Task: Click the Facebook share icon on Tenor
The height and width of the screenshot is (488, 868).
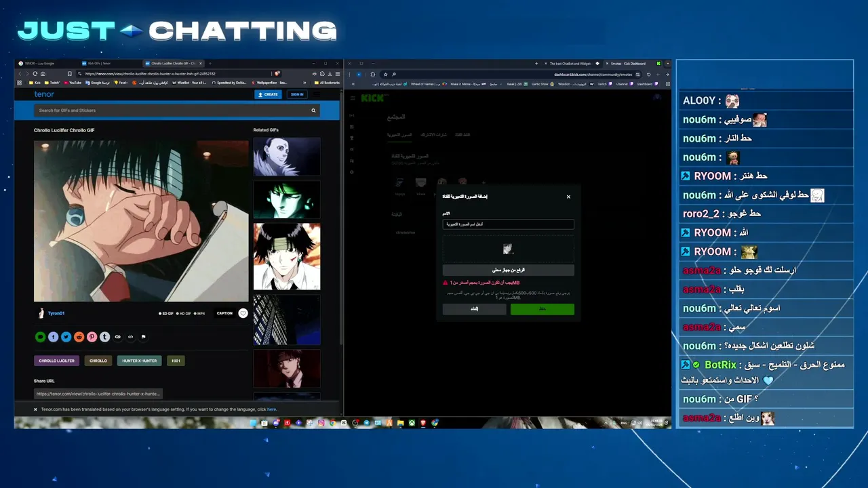Action: point(53,337)
